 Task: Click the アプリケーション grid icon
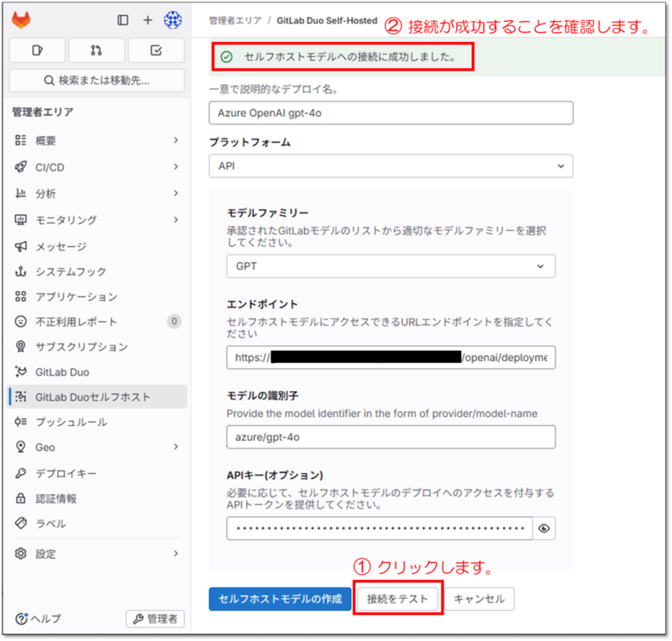(x=20, y=297)
